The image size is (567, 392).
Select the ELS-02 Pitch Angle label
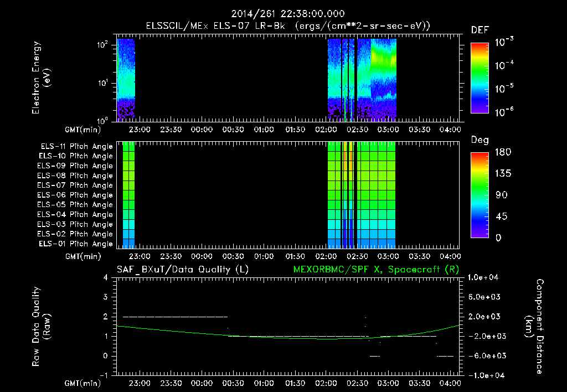75,234
